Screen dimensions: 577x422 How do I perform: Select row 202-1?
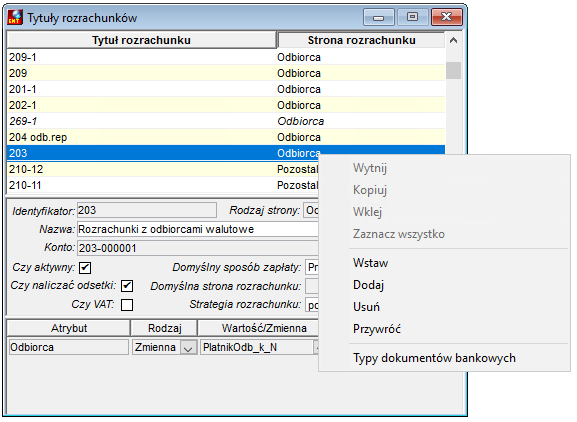(x=226, y=105)
